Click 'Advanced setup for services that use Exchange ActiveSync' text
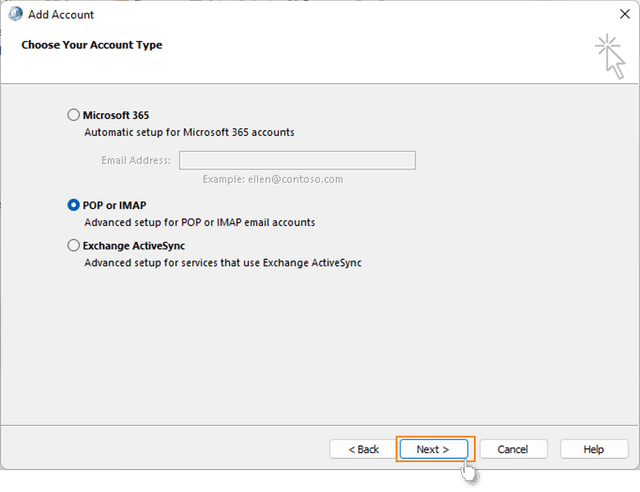The width and height of the screenshot is (640, 492). (223, 263)
